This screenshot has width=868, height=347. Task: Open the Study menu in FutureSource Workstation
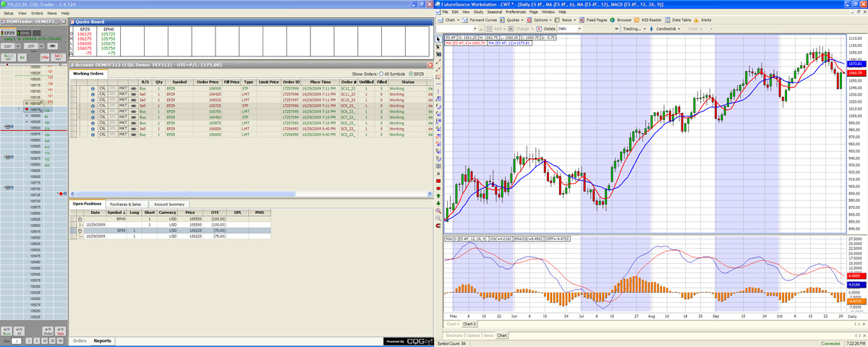[x=478, y=12]
